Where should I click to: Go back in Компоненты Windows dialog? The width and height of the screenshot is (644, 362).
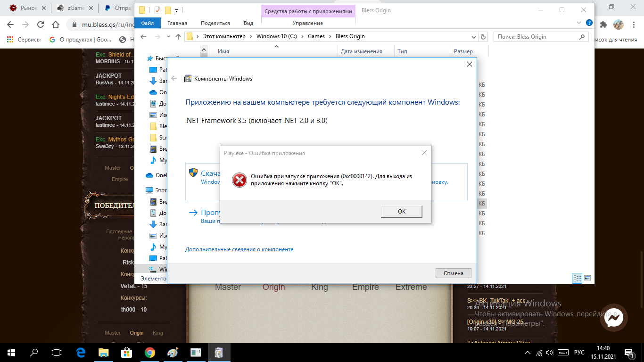[174, 79]
